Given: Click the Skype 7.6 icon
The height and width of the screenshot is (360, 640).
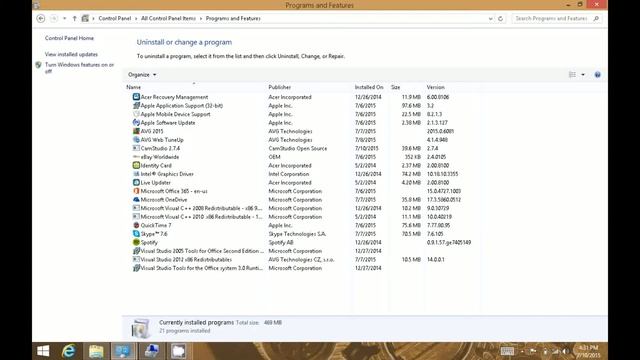Looking at the screenshot, I should (x=136, y=234).
